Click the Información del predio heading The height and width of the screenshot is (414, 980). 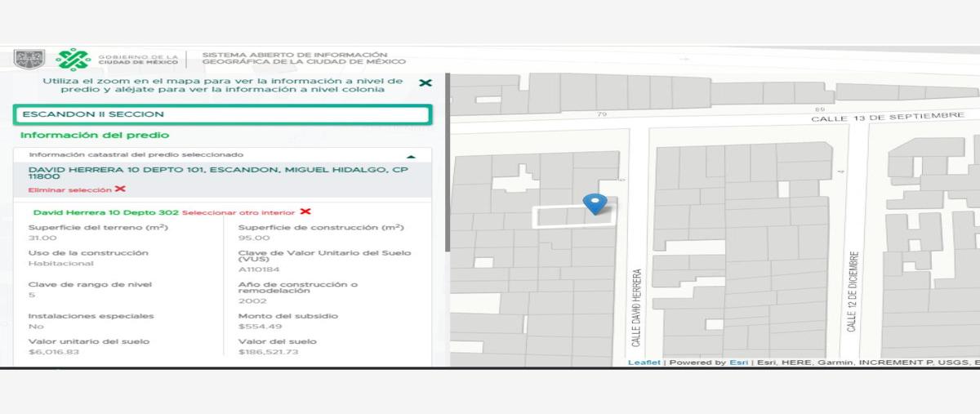click(95, 136)
